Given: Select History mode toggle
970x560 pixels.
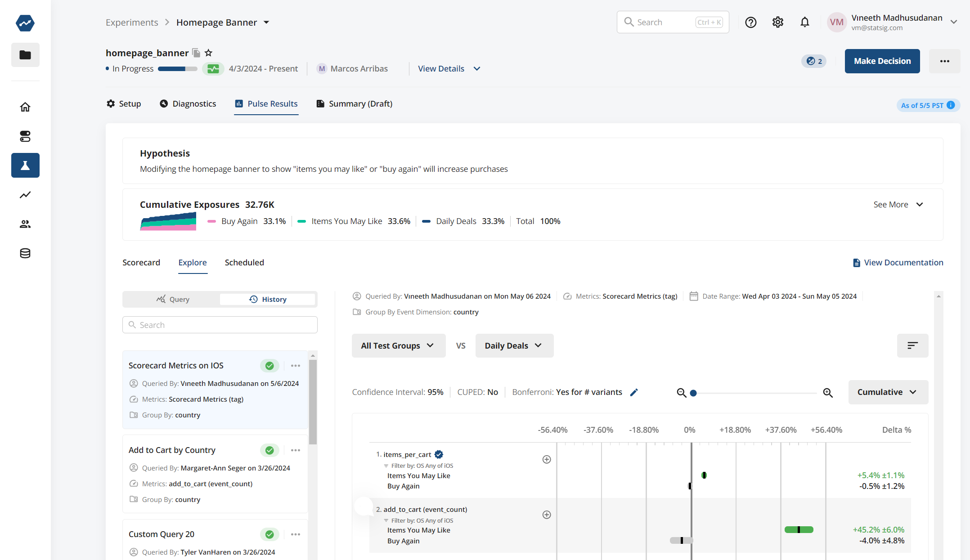Looking at the screenshot, I should click(x=268, y=299).
